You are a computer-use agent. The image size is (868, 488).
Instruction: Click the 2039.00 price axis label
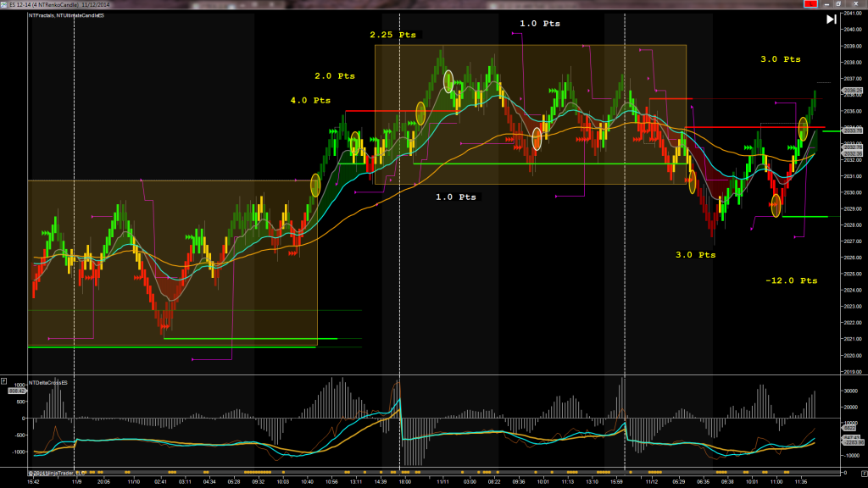[x=853, y=46]
